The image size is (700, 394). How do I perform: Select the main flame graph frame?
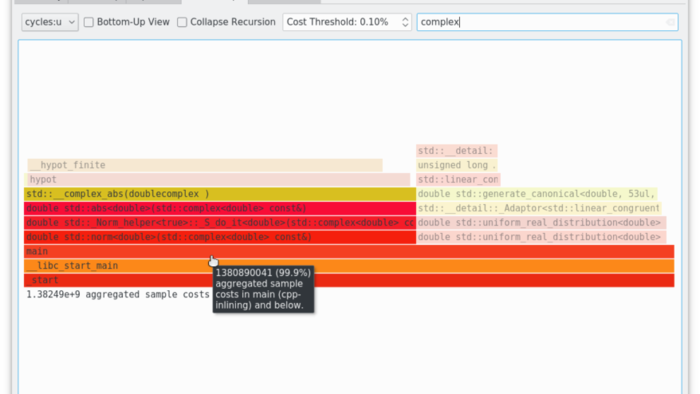click(349, 251)
